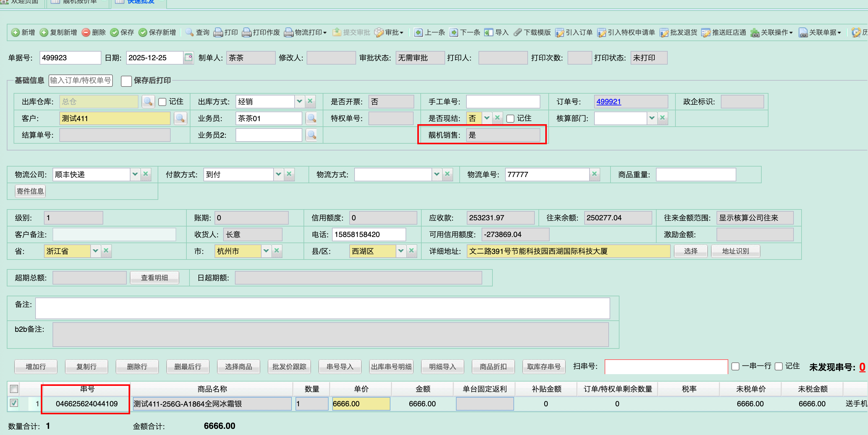Viewport: 868px width, 435px height.
Task: Clear 物流单号 with its X icon
Action: pos(594,174)
